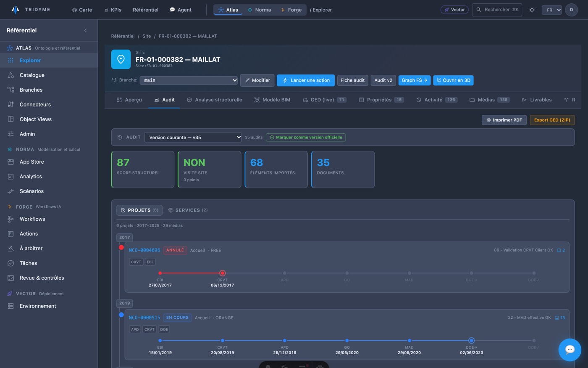Open the FR language dropdown
Image resolution: width=588 pixels, height=368 pixels.
pyautogui.click(x=552, y=10)
